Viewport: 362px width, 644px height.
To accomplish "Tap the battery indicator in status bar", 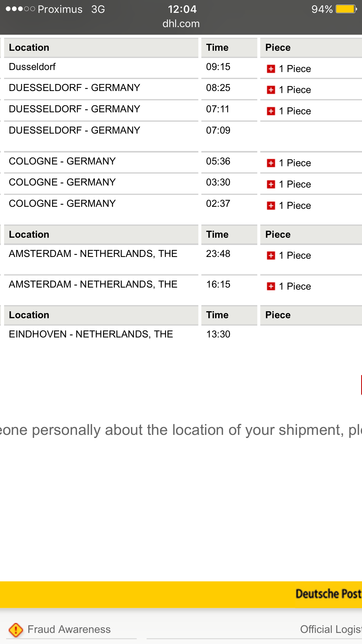I will 346,9.
